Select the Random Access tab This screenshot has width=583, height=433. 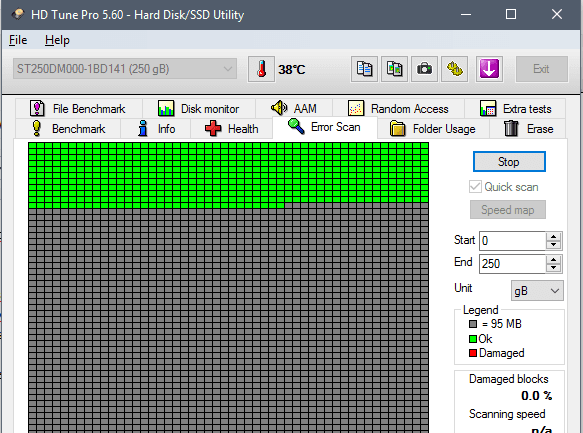pos(398,109)
